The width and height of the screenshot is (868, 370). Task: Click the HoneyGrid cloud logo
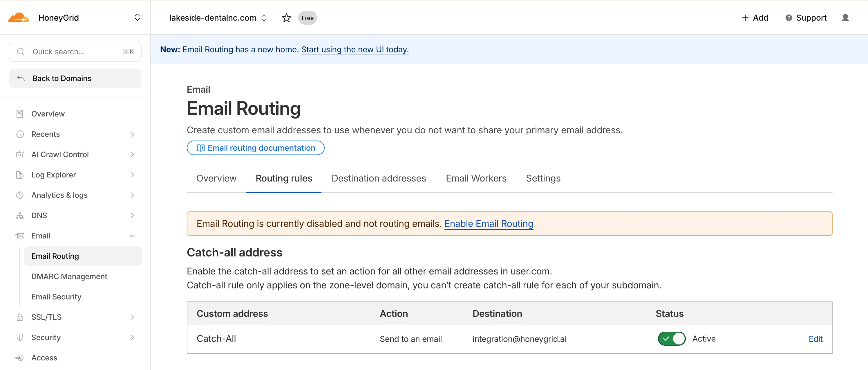coord(19,17)
